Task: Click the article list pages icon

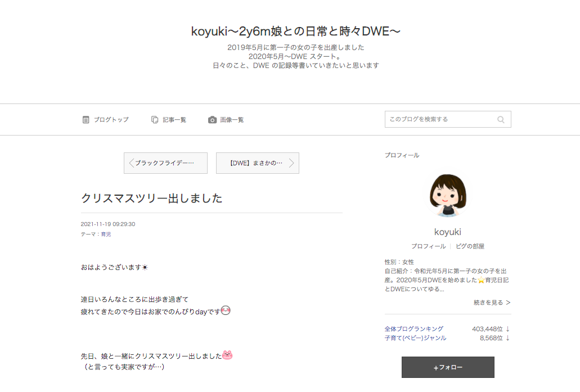Action: [155, 120]
